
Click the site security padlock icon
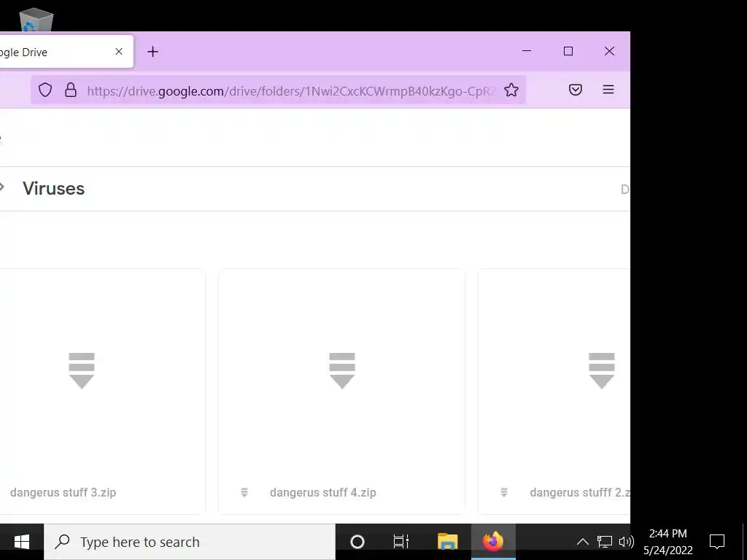pyautogui.click(x=71, y=90)
